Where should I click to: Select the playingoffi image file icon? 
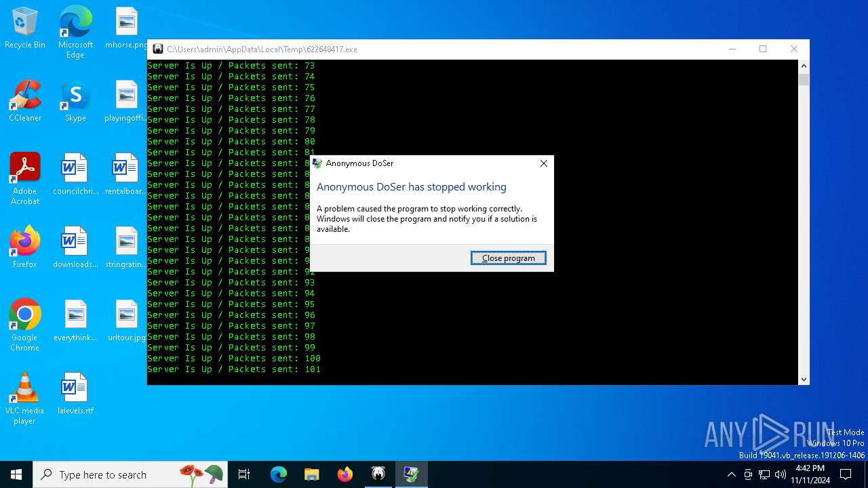tap(126, 102)
